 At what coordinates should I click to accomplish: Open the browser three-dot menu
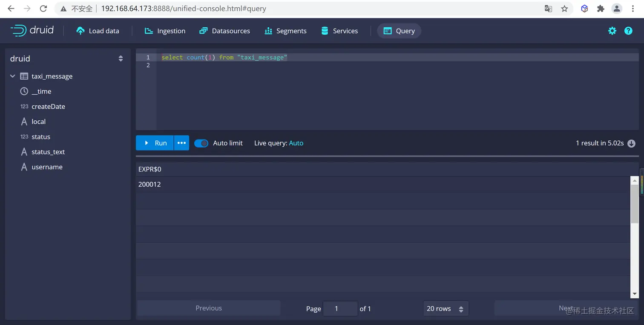[633, 9]
